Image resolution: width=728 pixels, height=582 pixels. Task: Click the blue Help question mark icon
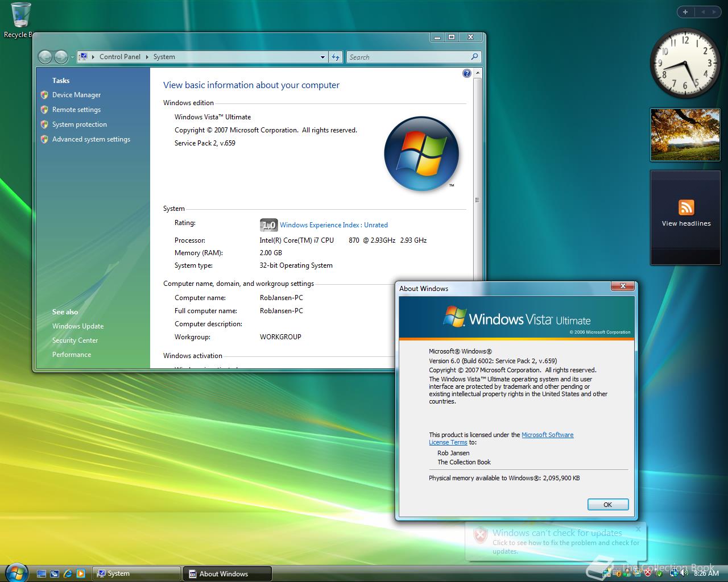[x=466, y=73]
